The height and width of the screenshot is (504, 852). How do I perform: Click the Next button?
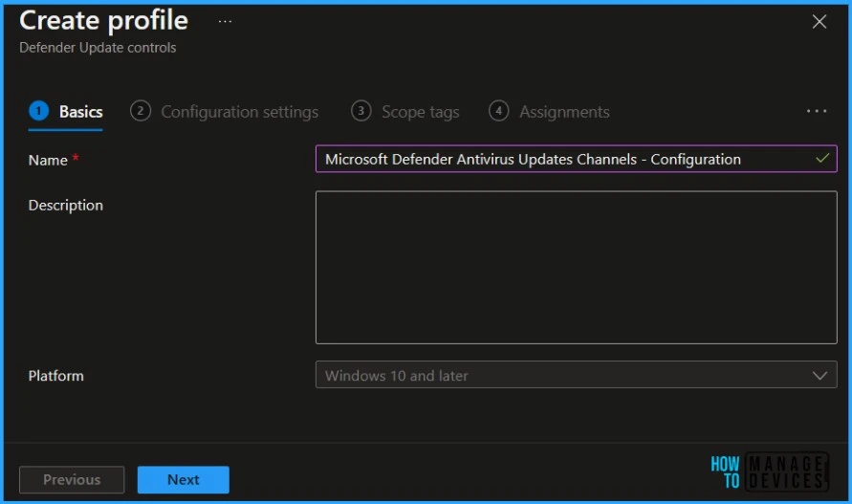(183, 479)
